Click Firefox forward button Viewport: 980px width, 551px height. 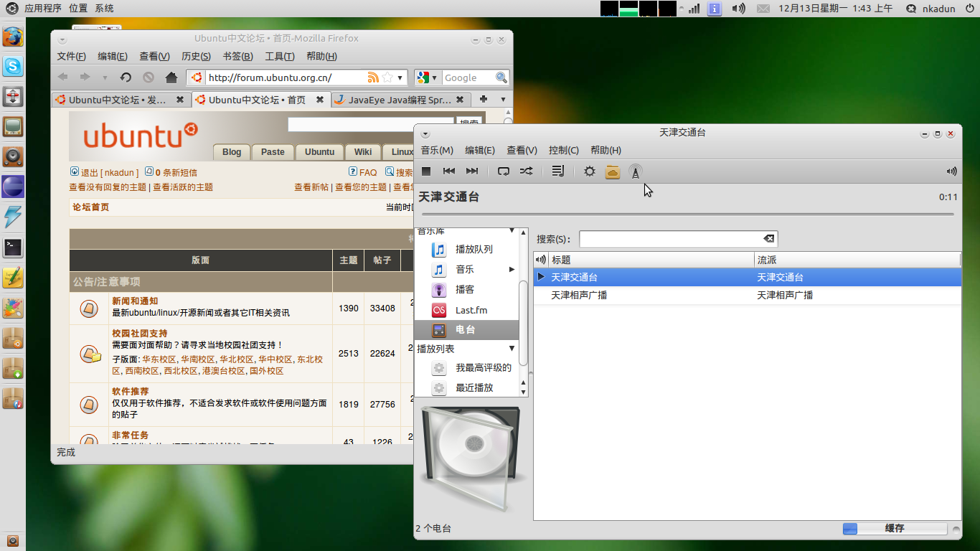85,77
